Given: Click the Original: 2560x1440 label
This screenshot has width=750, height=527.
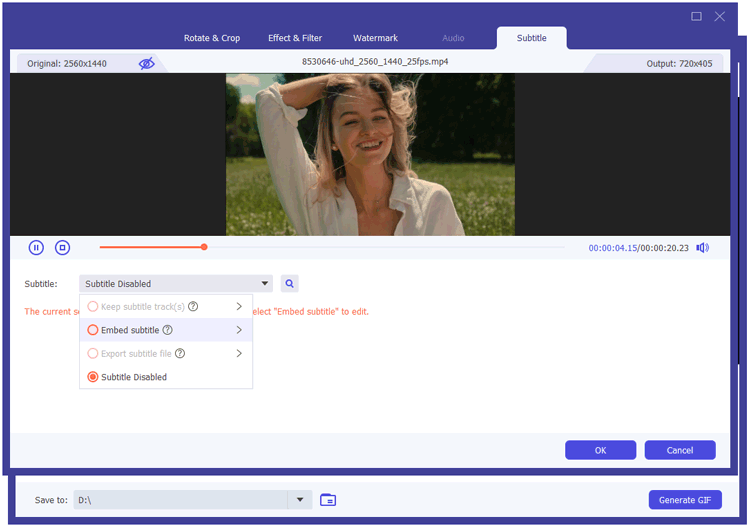Looking at the screenshot, I should (67, 64).
